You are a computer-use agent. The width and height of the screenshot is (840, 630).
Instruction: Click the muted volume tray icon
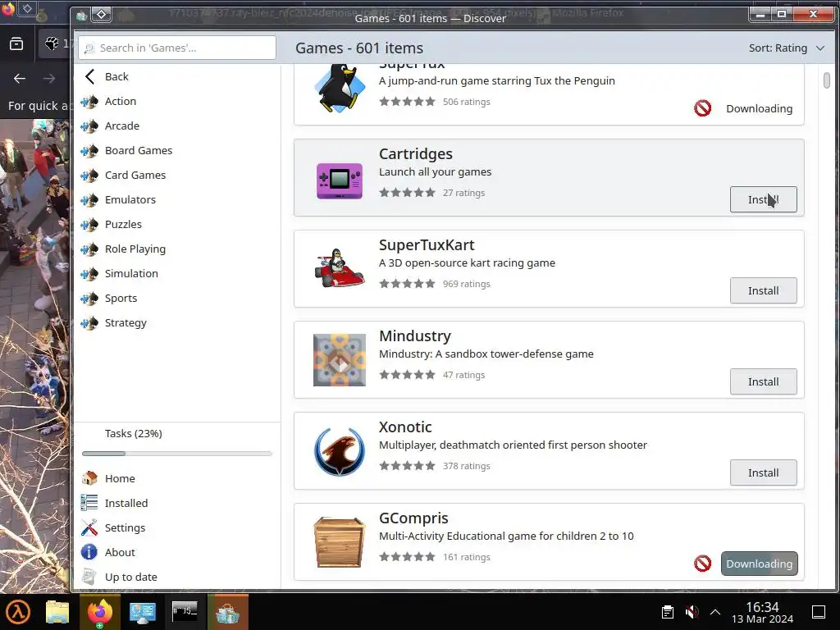[692, 612]
